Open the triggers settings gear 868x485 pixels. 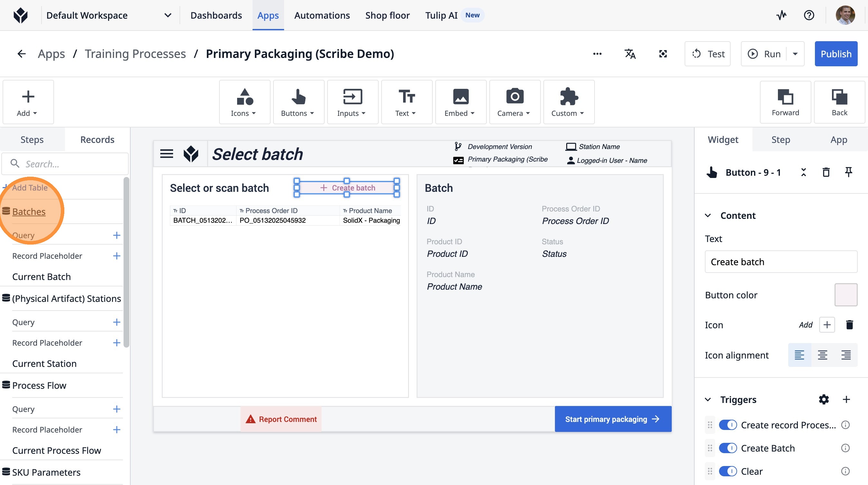click(x=824, y=399)
